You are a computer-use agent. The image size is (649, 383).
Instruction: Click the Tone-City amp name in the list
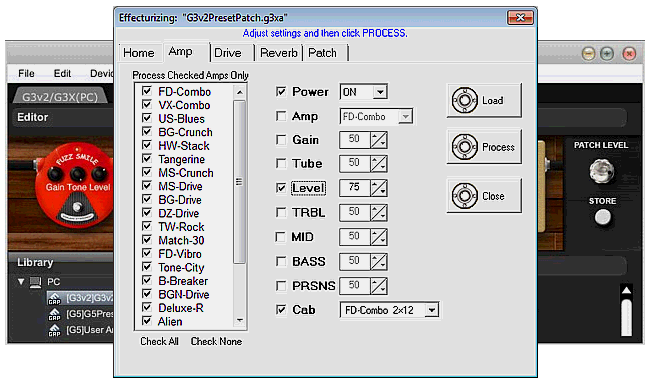click(x=181, y=267)
